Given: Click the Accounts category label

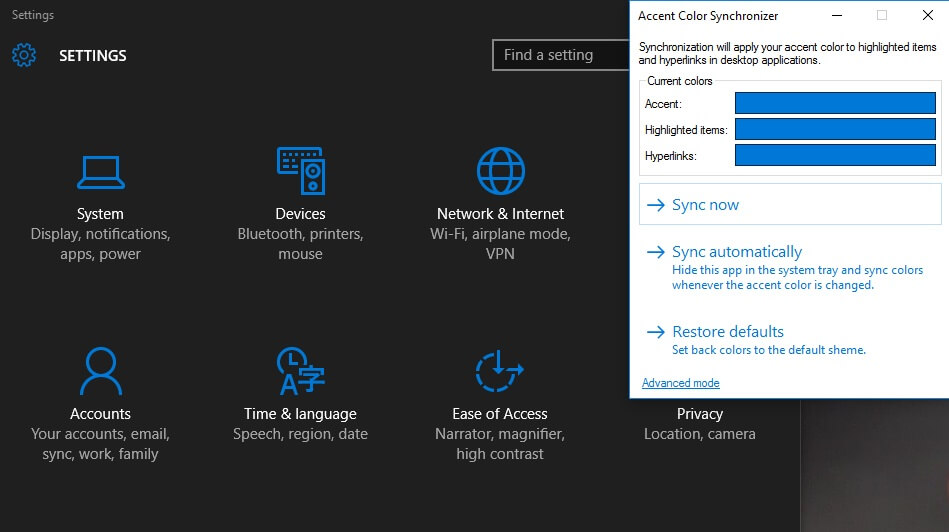Looking at the screenshot, I should tap(100, 414).
